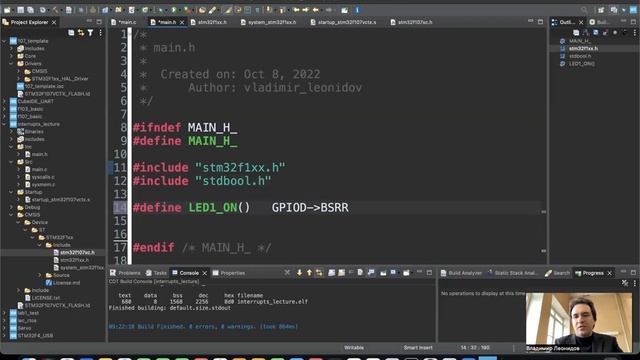Image resolution: width=640 pixels, height=360 pixels.
Task: Expand the Debug folder
Action: pyautogui.click(x=11, y=207)
